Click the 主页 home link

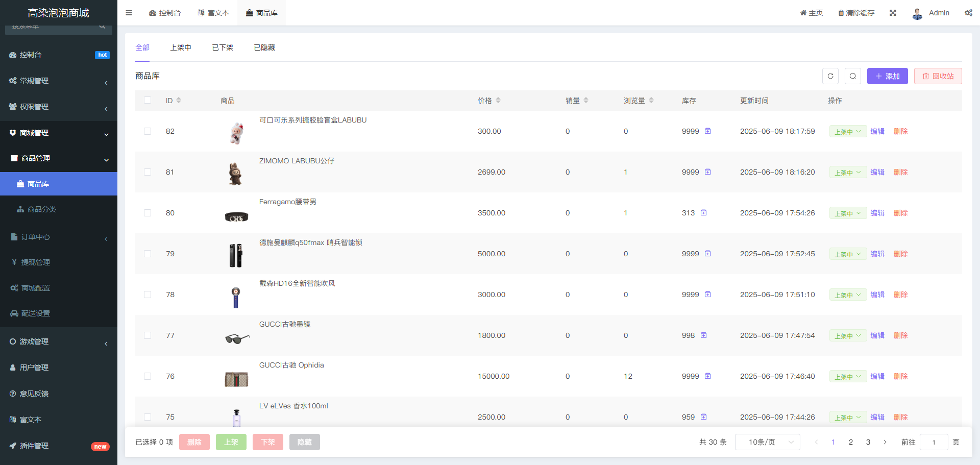812,13
